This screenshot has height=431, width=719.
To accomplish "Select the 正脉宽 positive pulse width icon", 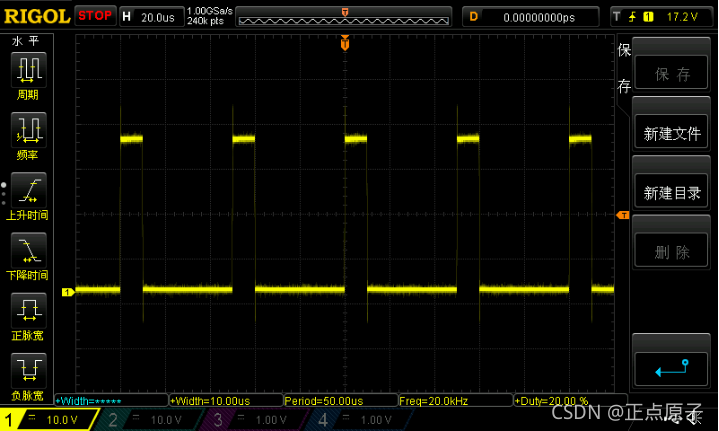I will (28, 310).
